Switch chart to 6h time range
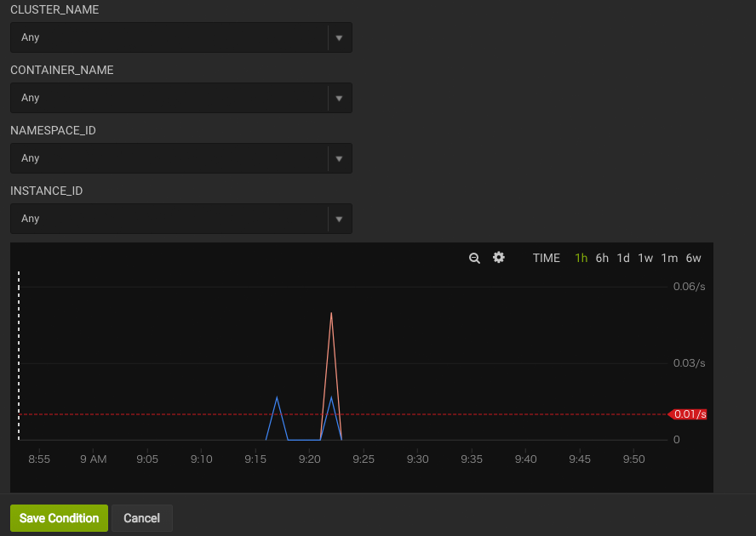 602,258
